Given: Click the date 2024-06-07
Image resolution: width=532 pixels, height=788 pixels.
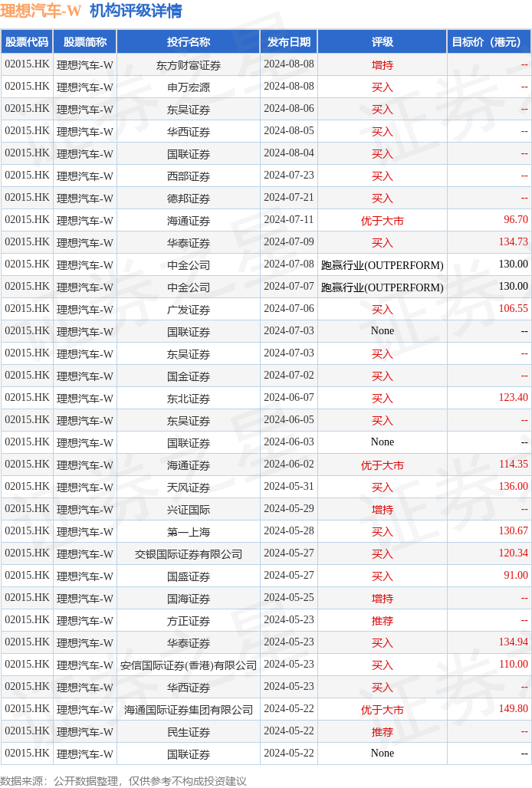Looking at the screenshot, I should click(289, 398).
